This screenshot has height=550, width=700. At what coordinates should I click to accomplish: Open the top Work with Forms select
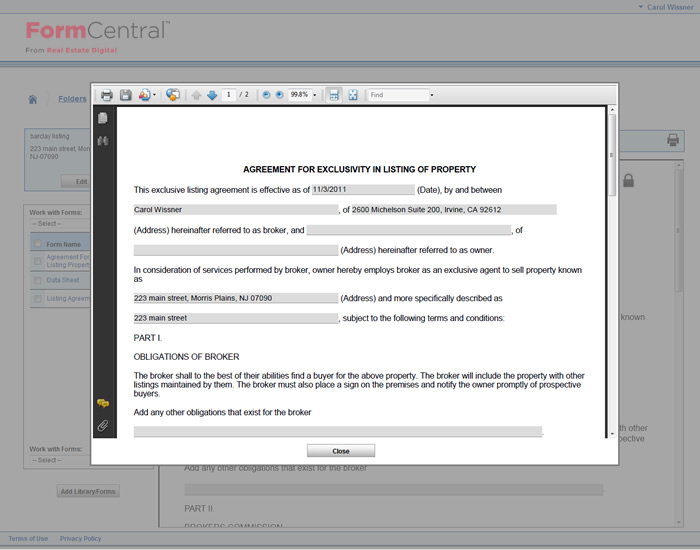[60, 223]
